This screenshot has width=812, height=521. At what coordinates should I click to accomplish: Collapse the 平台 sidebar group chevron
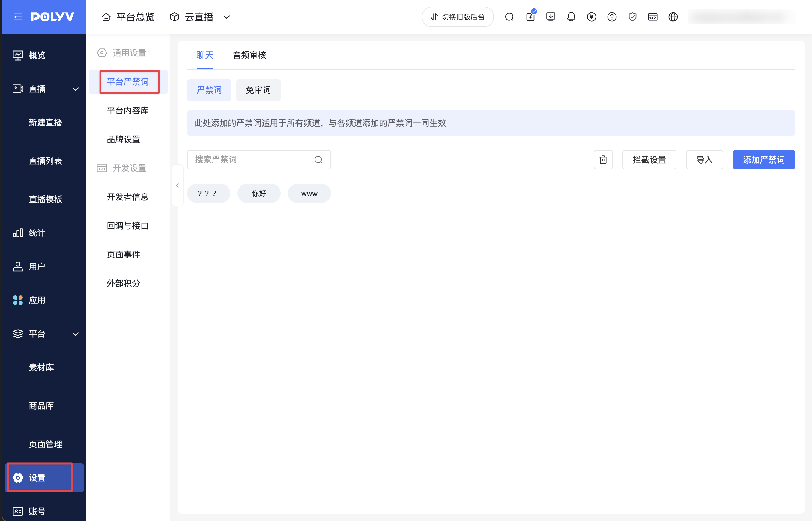coord(75,334)
